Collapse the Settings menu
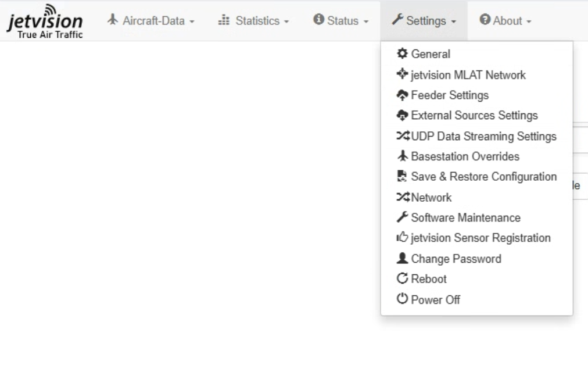The image size is (588, 379). point(424,21)
